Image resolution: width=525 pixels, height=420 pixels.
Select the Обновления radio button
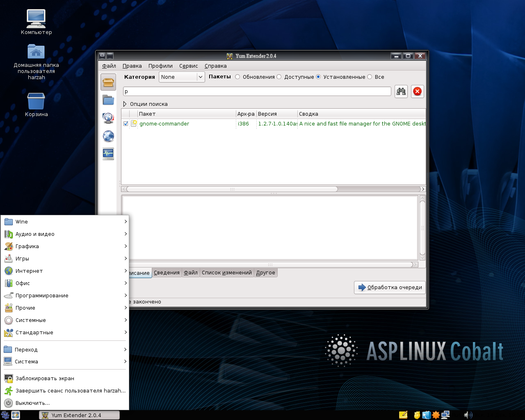point(237,77)
